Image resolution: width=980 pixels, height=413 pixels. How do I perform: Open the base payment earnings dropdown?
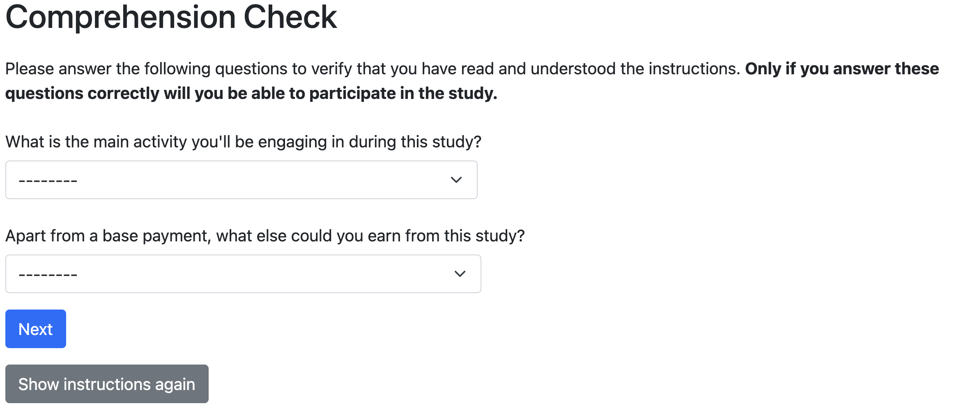tap(243, 274)
